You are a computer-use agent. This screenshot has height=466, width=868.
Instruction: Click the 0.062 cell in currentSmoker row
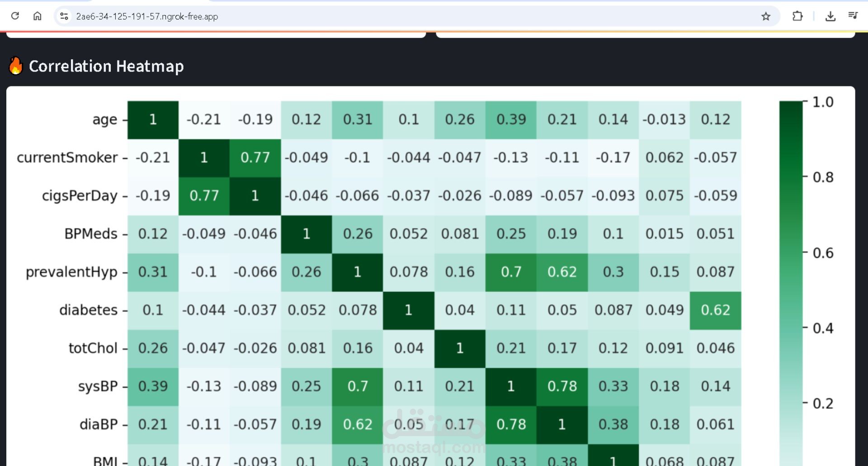(664, 158)
